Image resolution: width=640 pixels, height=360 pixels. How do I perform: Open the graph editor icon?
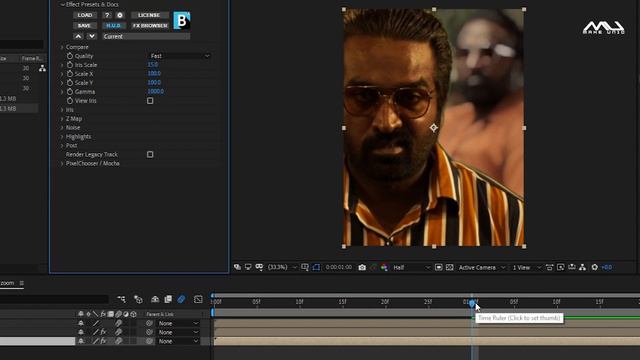pyautogui.click(x=198, y=299)
